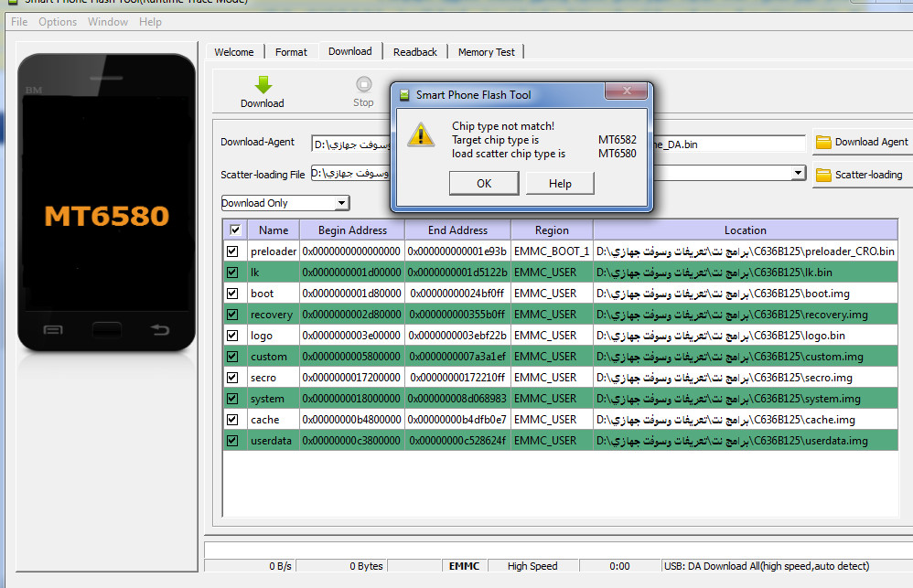The image size is (913, 588).
Task: Switch to the Readback tab
Action: click(x=415, y=52)
